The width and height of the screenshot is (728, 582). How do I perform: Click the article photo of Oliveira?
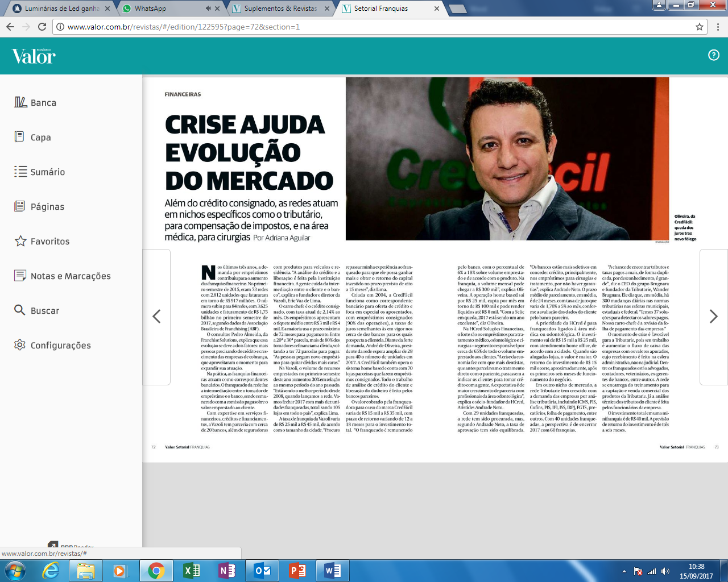tap(507, 159)
